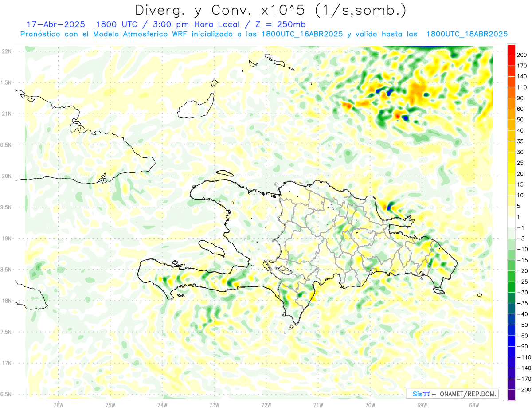Click the '-5' colorbar value
The width and height of the screenshot is (532, 411).
(522, 239)
